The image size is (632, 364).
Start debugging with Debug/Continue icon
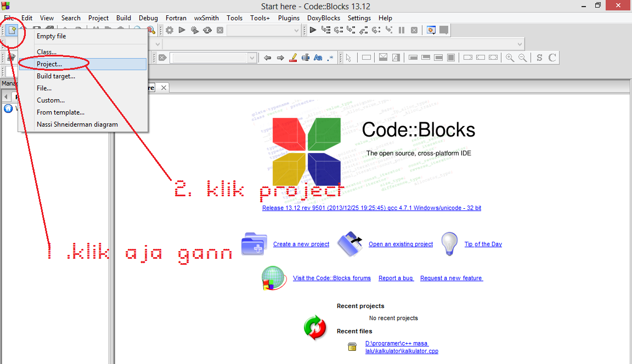tap(313, 30)
